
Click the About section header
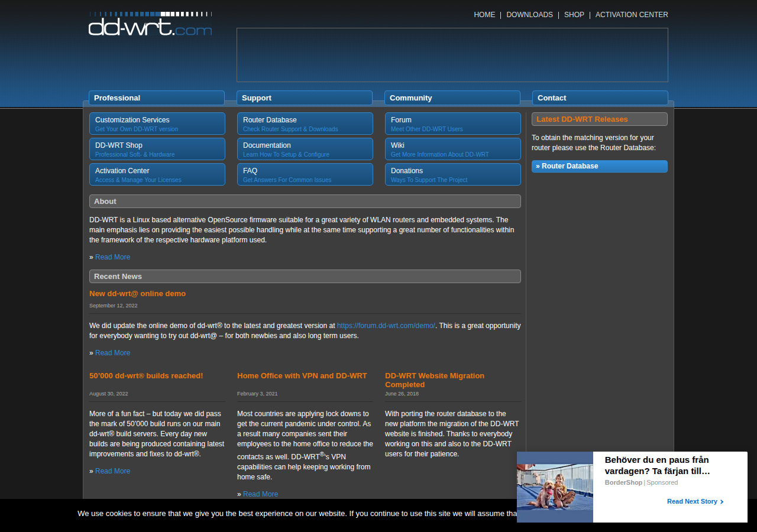click(305, 202)
